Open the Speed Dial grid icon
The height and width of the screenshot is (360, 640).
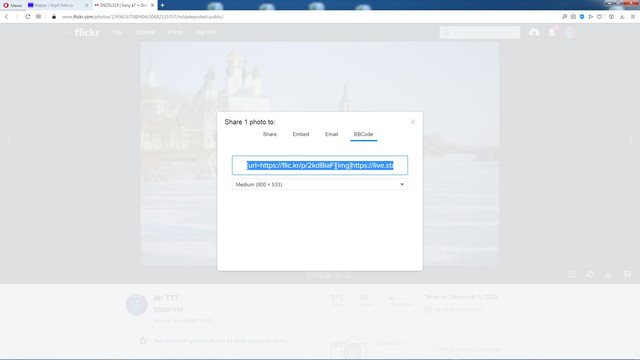tap(38, 17)
